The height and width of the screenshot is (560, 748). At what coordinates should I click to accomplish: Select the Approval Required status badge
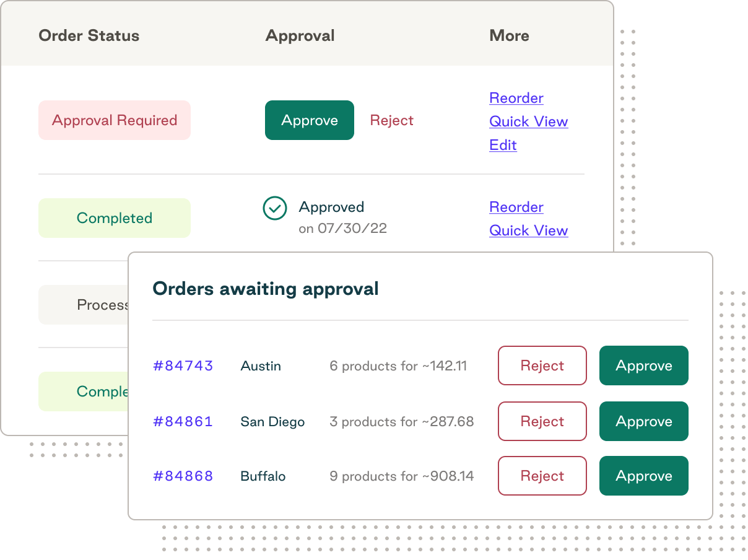[114, 120]
